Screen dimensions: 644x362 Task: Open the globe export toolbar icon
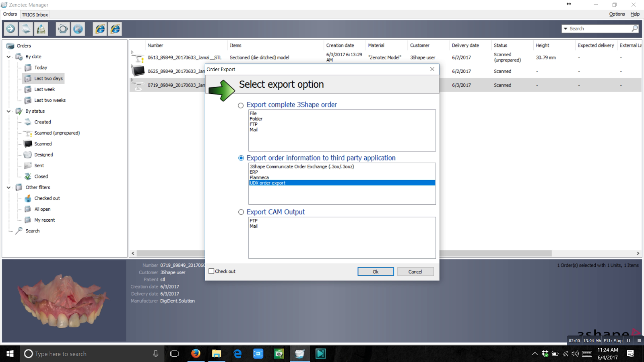[78, 29]
